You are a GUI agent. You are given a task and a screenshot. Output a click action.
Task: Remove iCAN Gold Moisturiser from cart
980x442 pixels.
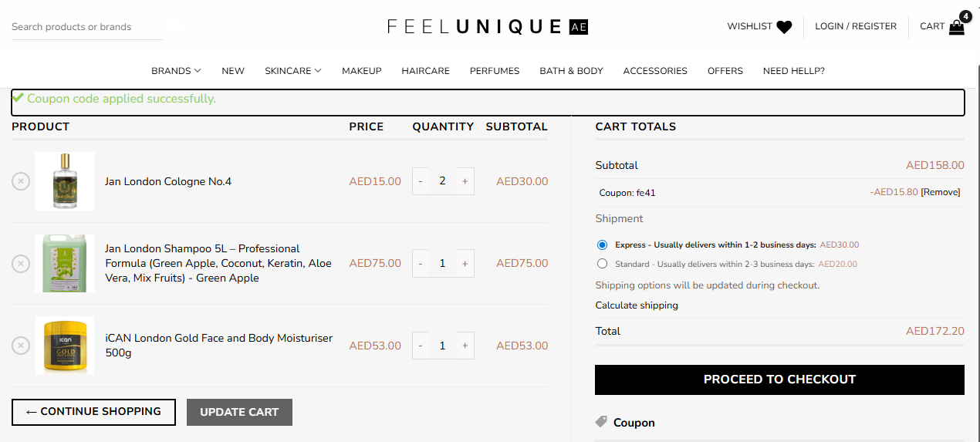[21, 346]
